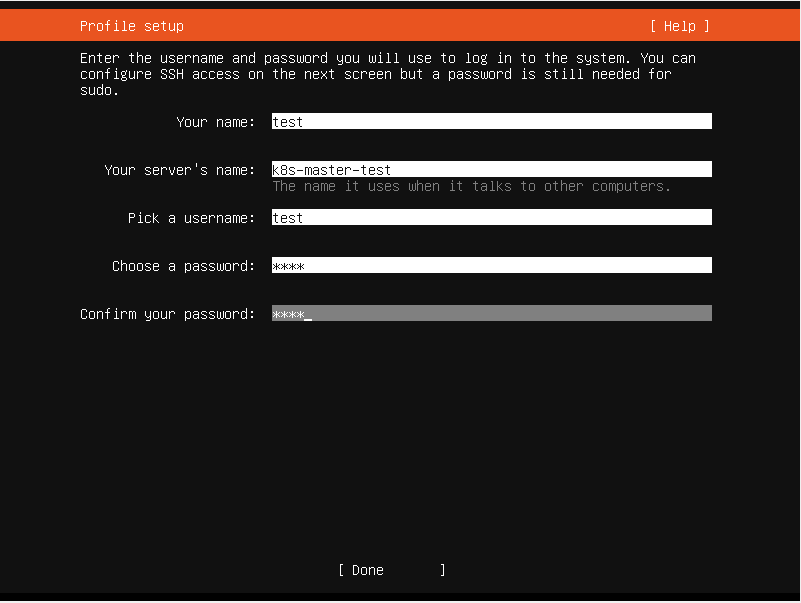Click the closing bracket of Done button

(443, 570)
